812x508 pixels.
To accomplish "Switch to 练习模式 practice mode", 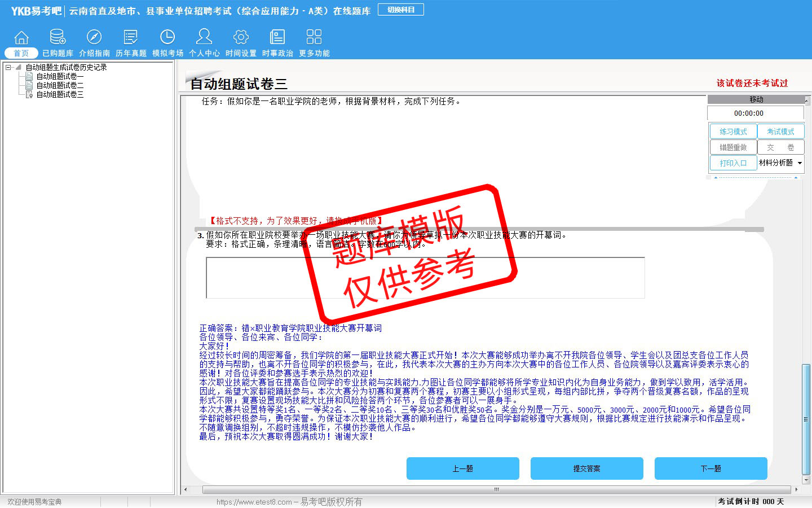I will tap(733, 132).
